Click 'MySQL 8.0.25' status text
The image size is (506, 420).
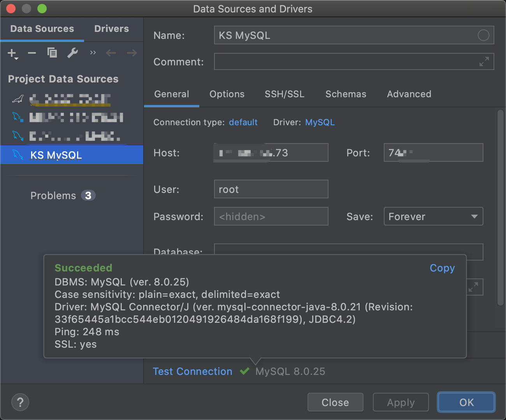(x=290, y=371)
